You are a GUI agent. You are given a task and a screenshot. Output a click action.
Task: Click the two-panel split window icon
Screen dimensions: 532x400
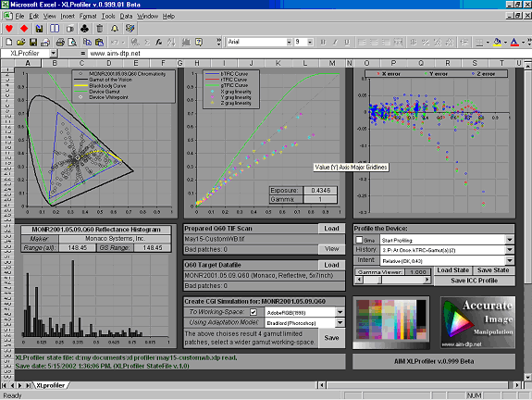point(55,29)
